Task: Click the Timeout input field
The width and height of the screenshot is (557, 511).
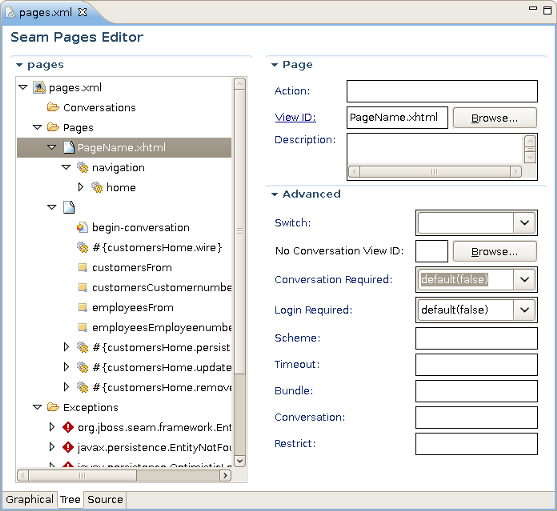Action: (476, 364)
